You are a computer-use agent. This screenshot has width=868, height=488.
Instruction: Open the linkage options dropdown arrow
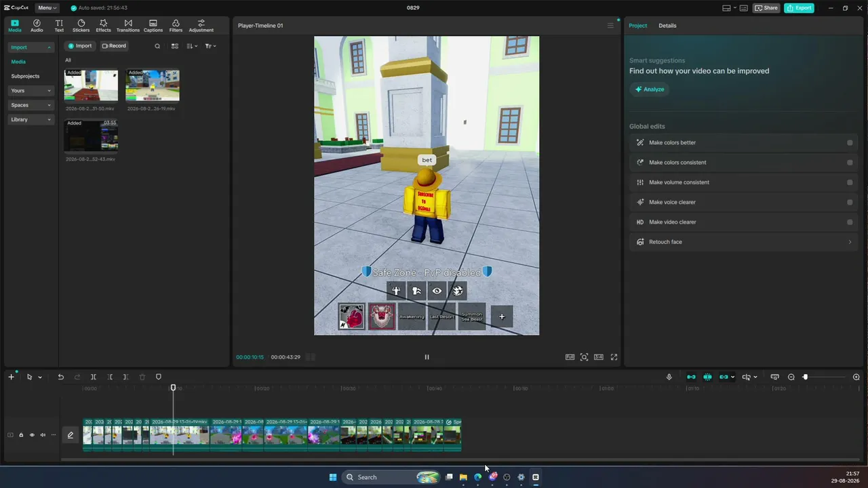[733, 378]
